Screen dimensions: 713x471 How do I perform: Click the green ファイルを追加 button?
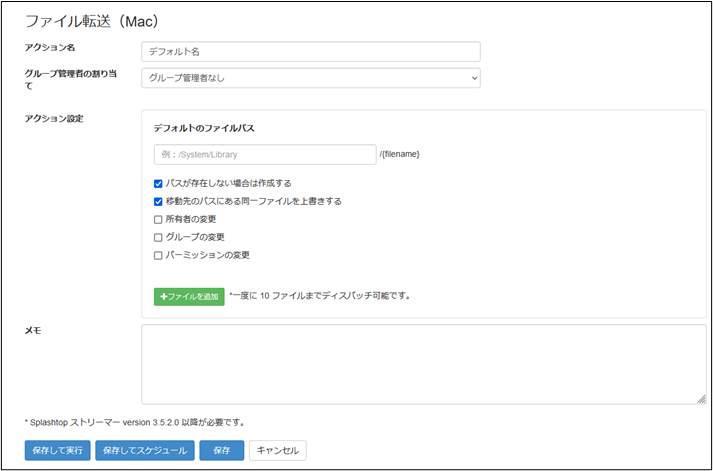(x=189, y=297)
